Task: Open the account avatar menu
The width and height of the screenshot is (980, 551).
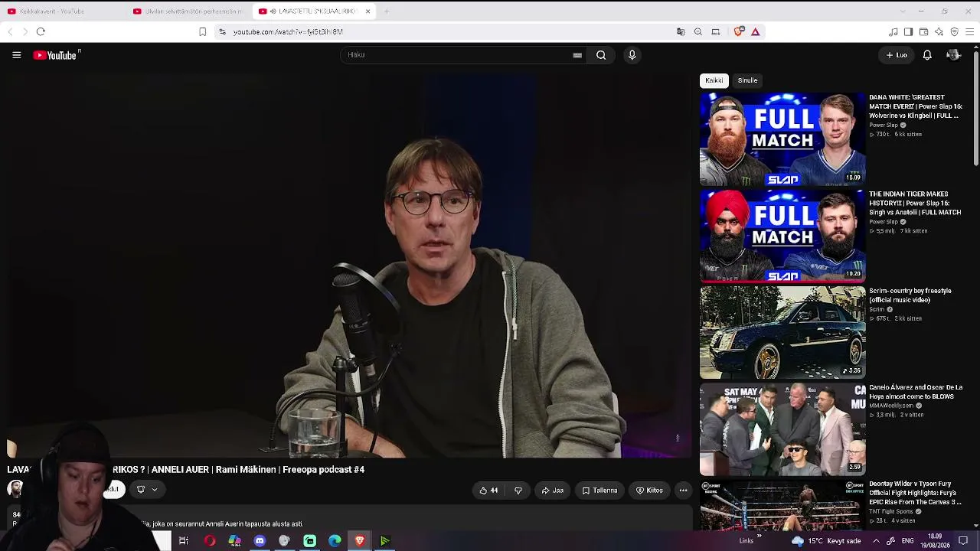Action: coord(953,55)
